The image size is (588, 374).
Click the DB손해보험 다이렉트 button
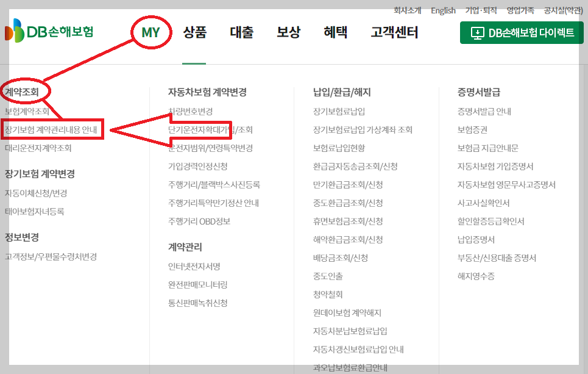click(522, 33)
